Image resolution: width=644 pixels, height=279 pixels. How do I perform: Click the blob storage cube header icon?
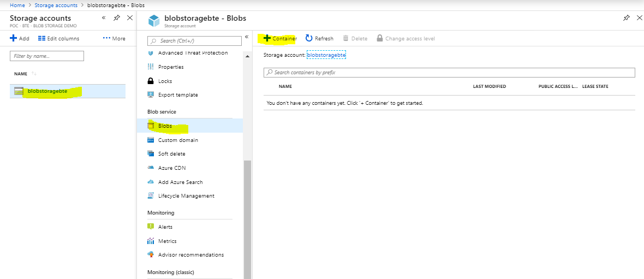click(153, 21)
